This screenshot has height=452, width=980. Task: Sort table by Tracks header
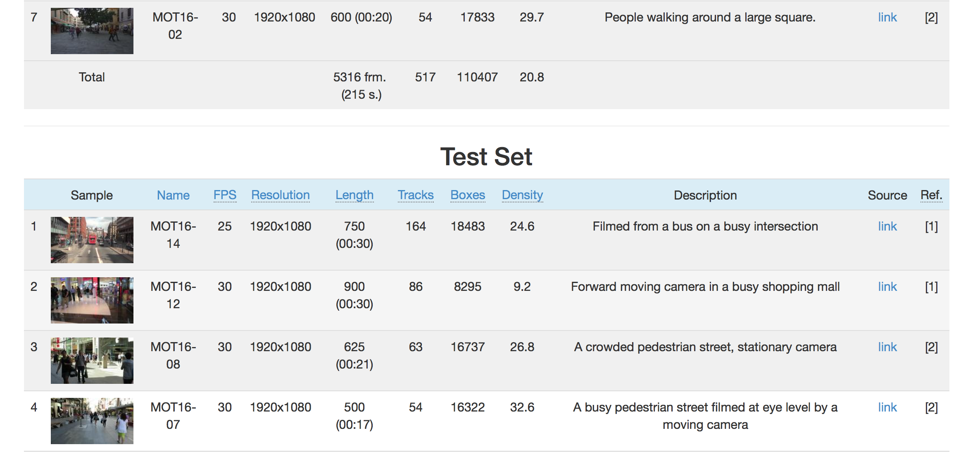tap(415, 195)
